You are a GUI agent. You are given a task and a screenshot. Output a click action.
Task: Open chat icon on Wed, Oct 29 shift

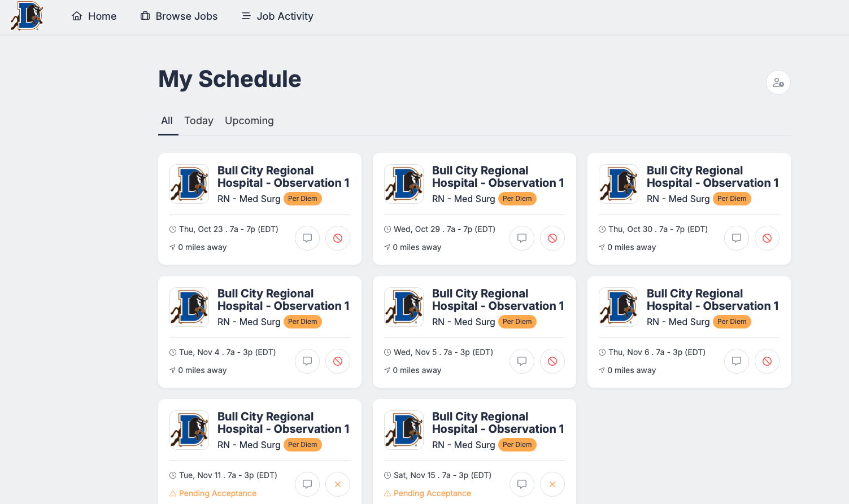(x=522, y=238)
